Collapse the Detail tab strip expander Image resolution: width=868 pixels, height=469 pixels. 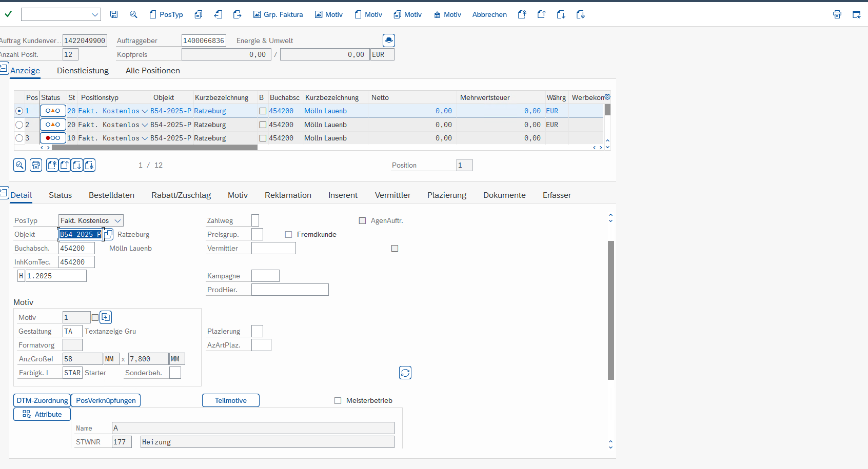[4, 192]
